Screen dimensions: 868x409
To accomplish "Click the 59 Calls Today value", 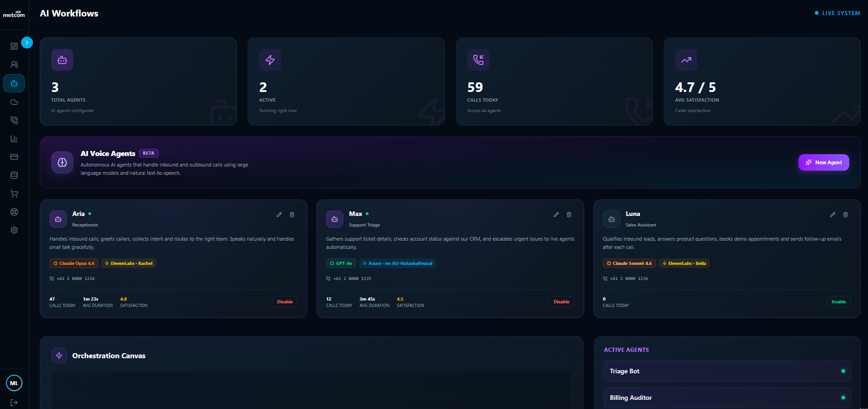I will click(475, 87).
